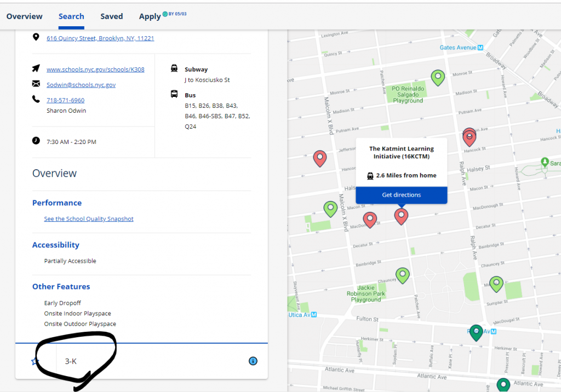This screenshot has width=561, height=392.
Task: Click the clock icon beside school hours
Action: pyautogui.click(x=36, y=141)
